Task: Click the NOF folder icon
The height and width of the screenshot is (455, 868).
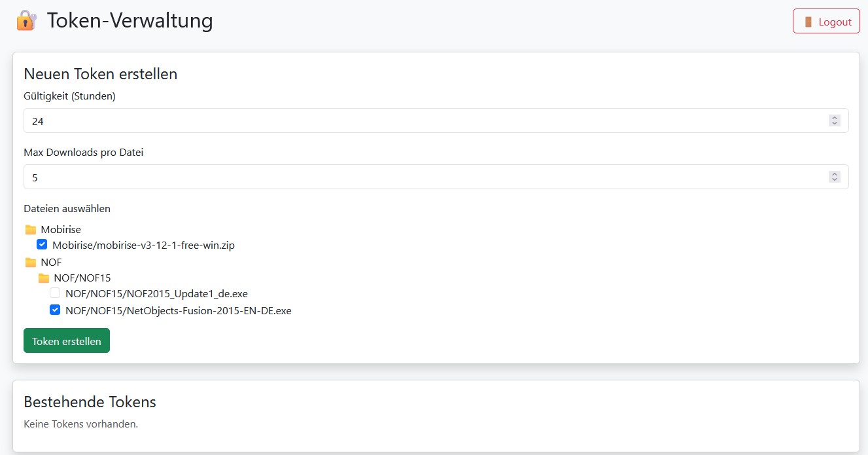Action: click(x=31, y=263)
